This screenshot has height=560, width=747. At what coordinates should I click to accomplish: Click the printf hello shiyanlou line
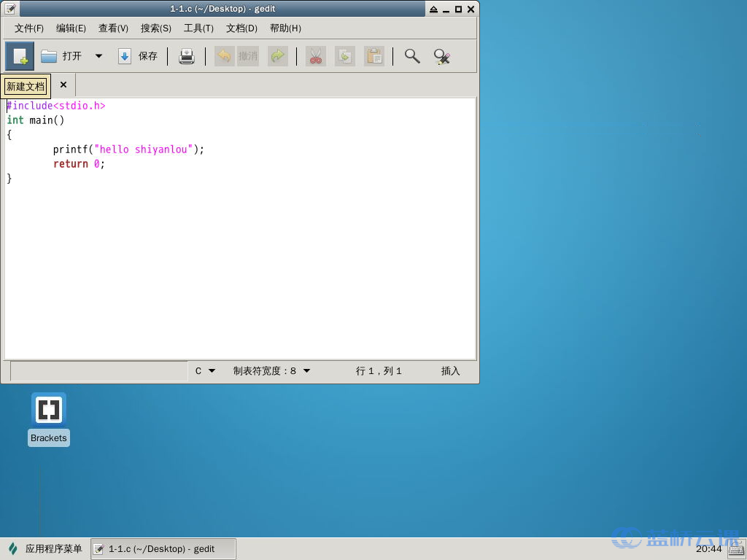[128, 149]
